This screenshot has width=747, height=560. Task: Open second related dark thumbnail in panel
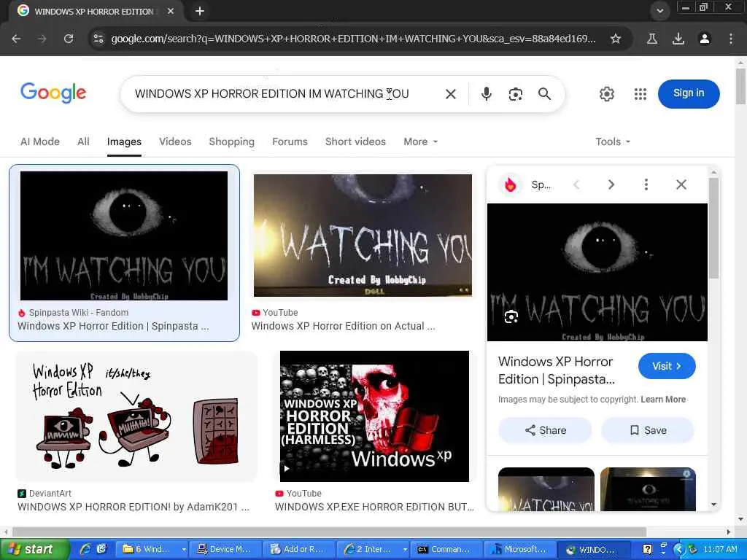click(648, 489)
